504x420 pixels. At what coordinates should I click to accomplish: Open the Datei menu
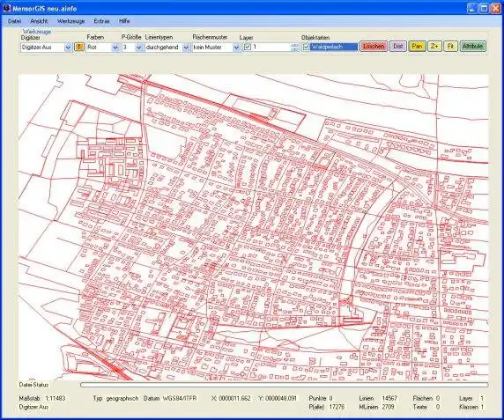tap(14, 21)
